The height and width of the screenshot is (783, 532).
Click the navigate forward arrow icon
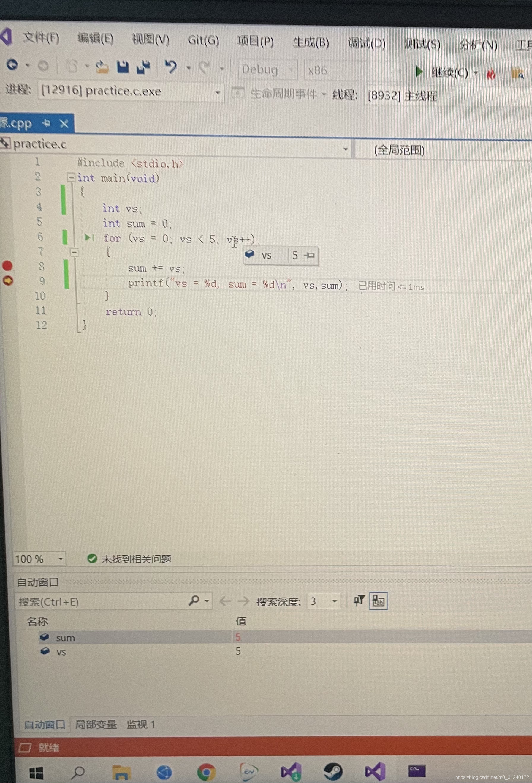click(x=43, y=66)
